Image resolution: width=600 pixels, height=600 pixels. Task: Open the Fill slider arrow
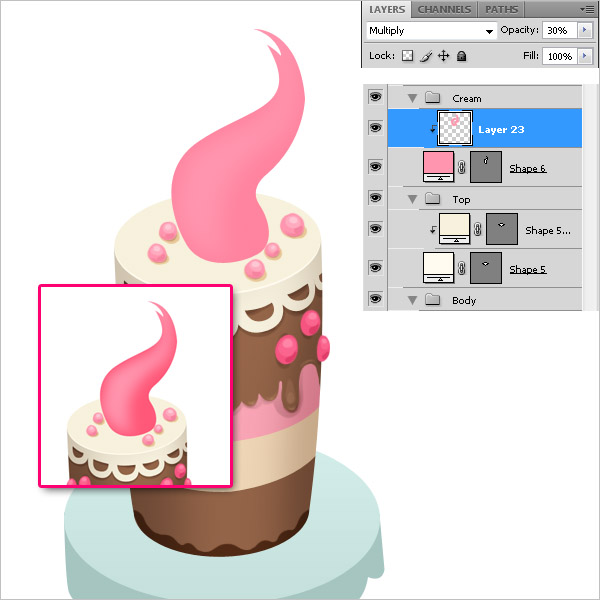pyautogui.click(x=584, y=56)
